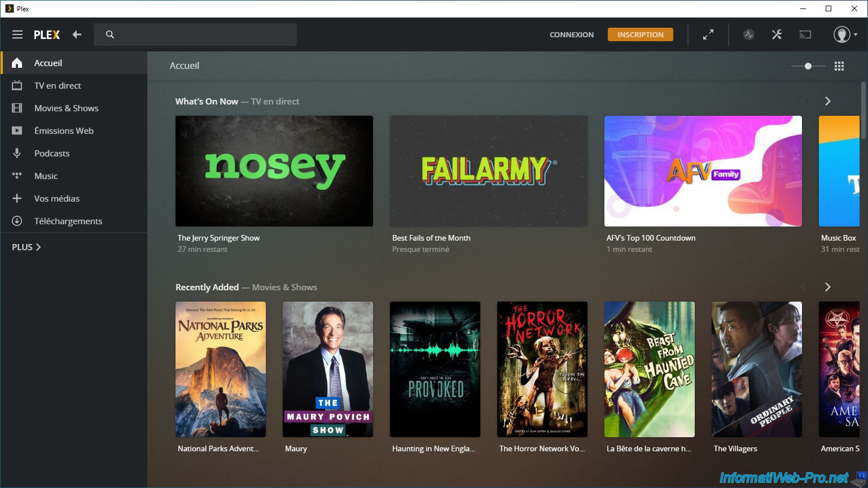Open the activity pulse icon

[748, 34]
